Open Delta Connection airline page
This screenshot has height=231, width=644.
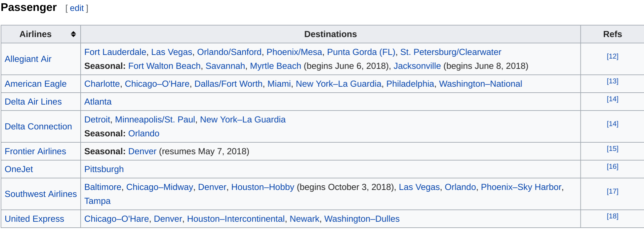pyautogui.click(x=38, y=126)
